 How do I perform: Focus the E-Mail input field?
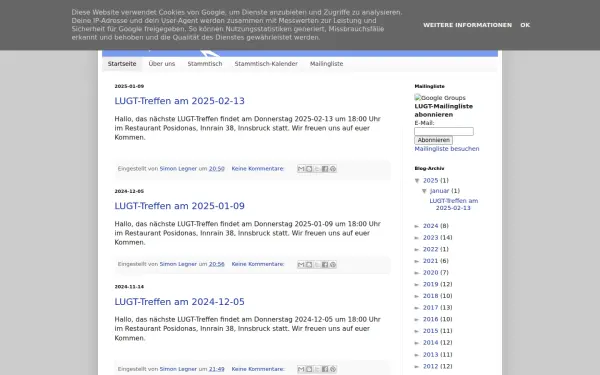pos(444,132)
